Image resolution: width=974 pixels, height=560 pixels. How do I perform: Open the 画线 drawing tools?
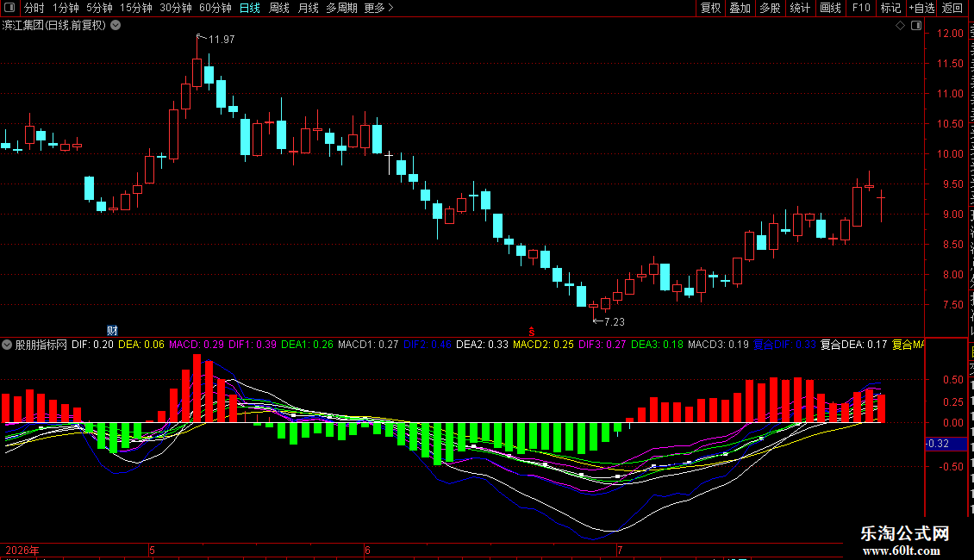pos(830,8)
